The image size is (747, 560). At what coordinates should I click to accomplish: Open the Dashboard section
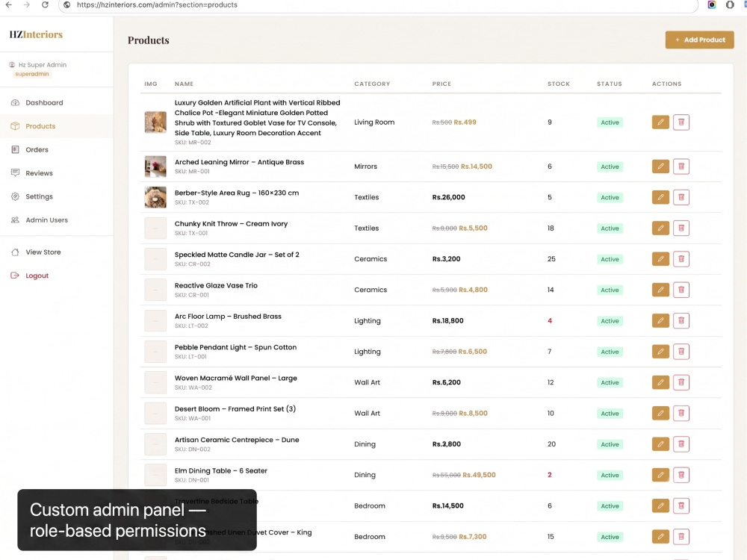[57, 103]
